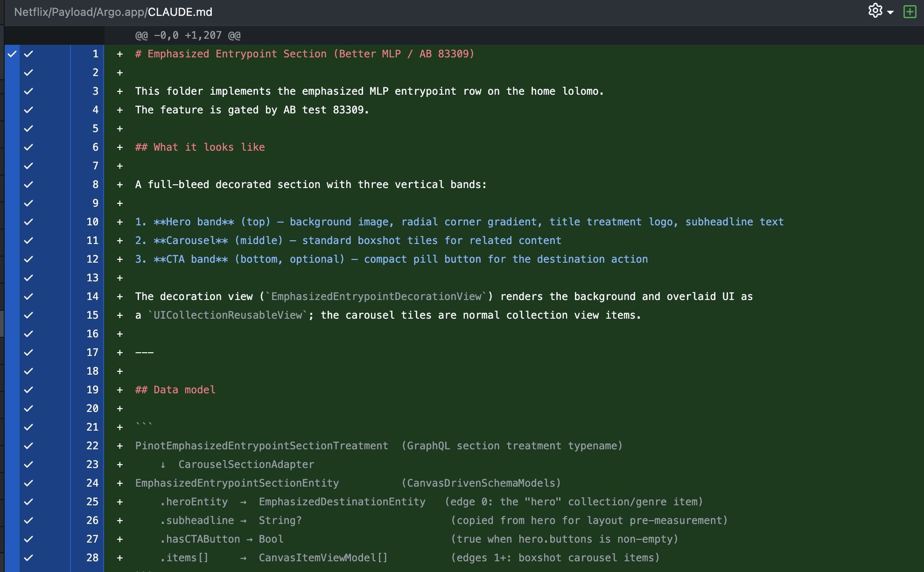924x572 pixels.
Task: Click the '(CanvasDrivenSchemaModels)' comment text
Action: coord(481,483)
